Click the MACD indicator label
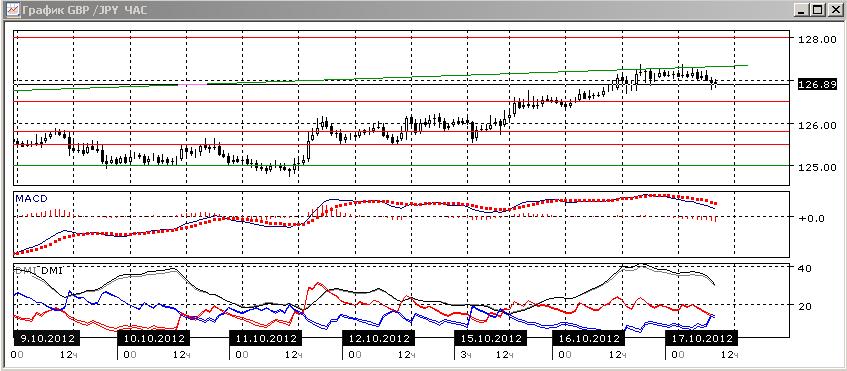The height and width of the screenshot is (371, 847). (x=31, y=199)
